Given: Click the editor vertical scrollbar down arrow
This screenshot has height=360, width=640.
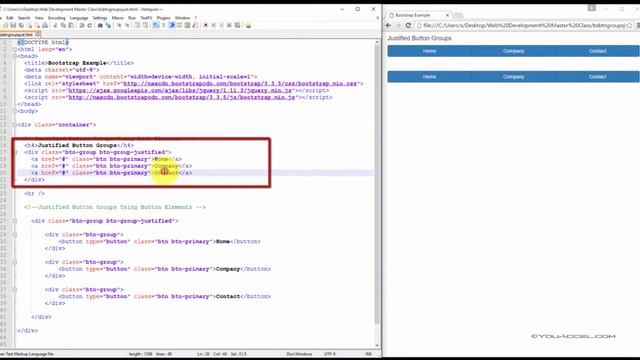Looking at the screenshot, I should pyautogui.click(x=377, y=346).
